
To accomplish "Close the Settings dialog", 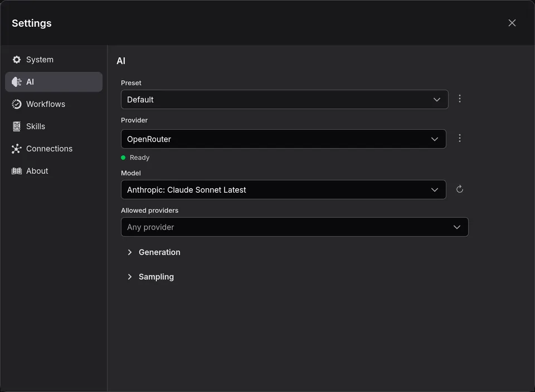I will point(512,23).
